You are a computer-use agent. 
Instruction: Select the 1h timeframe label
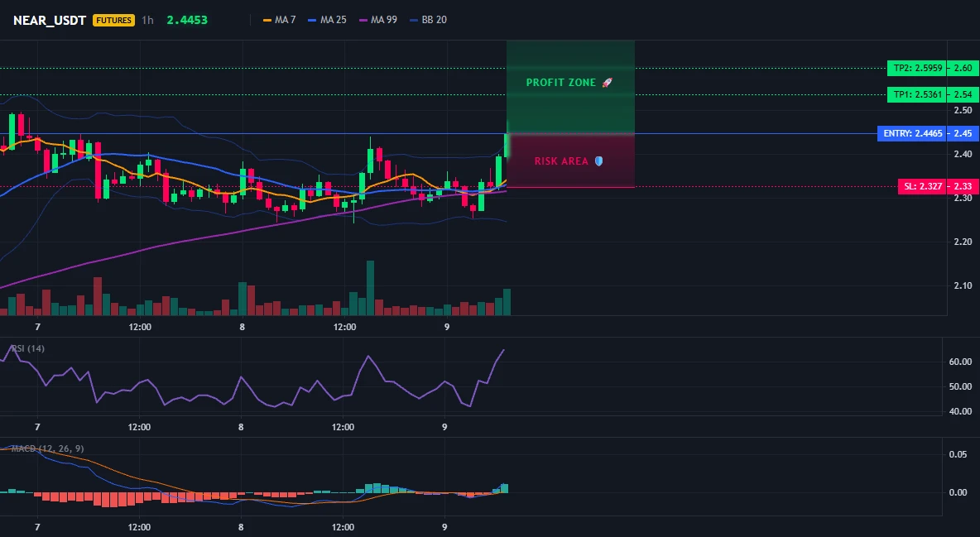[147, 20]
